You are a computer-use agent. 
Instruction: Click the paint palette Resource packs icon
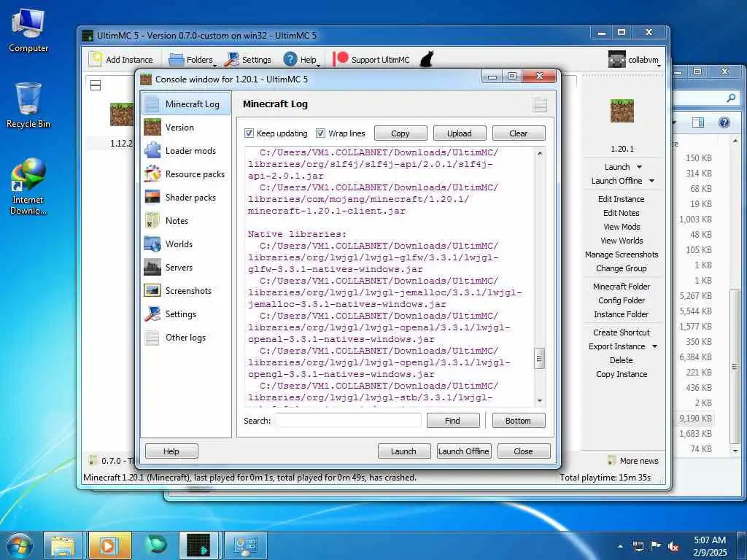pos(152,174)
